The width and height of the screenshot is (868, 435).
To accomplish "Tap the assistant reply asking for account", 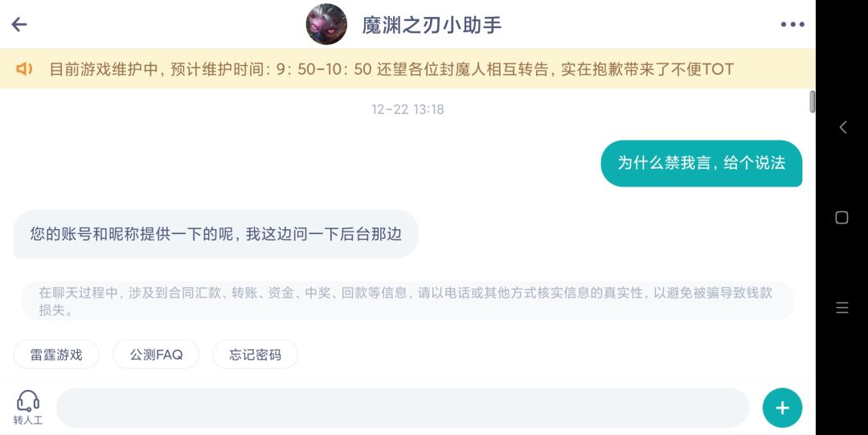I will pos(215,234).
